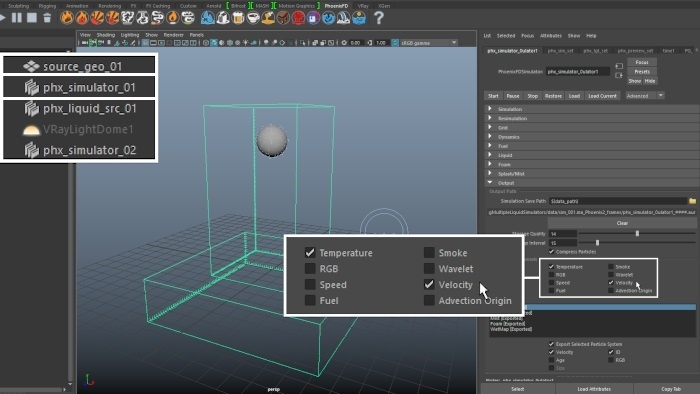Adjust the Storage Quality slider handle
This screenshot has width=700, height=394.
[x=637, y=233]
